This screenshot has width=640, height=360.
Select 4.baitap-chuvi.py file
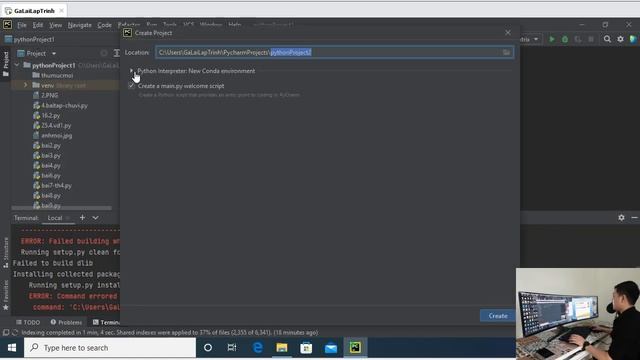[64, 105]
